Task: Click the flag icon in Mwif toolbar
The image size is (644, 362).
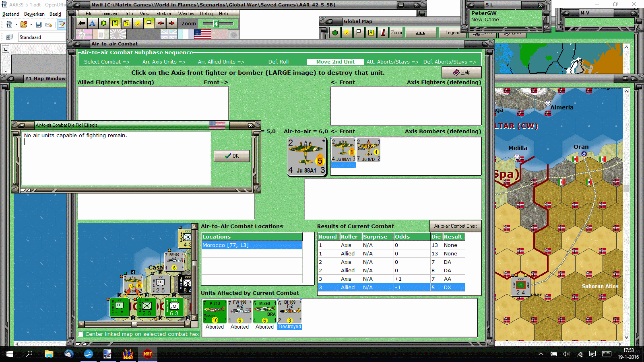Action: [149, 23]
